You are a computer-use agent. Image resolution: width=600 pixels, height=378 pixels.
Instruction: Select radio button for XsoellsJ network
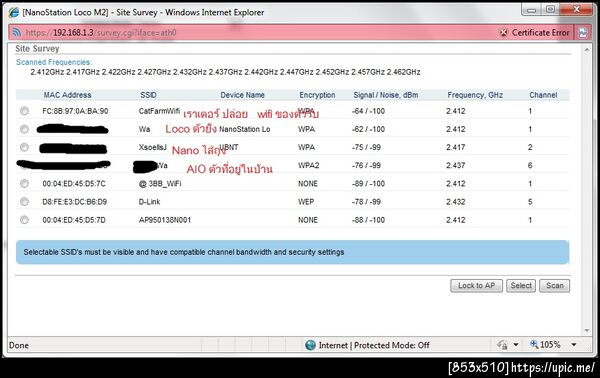(24, 147)
